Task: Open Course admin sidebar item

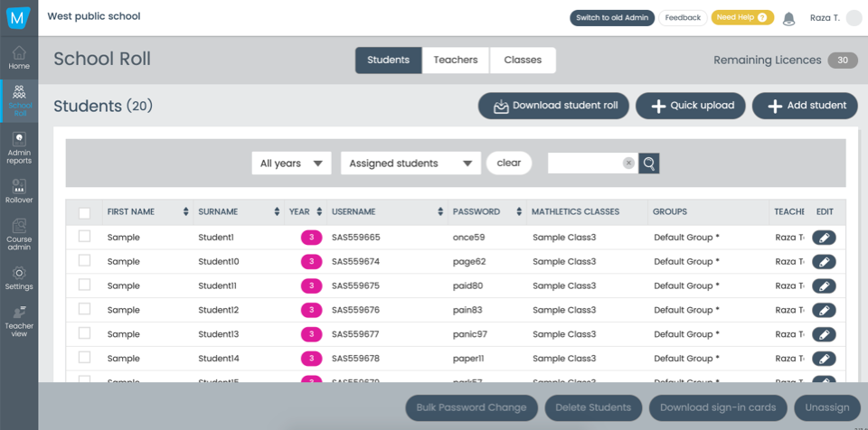Action: point(19,234)
